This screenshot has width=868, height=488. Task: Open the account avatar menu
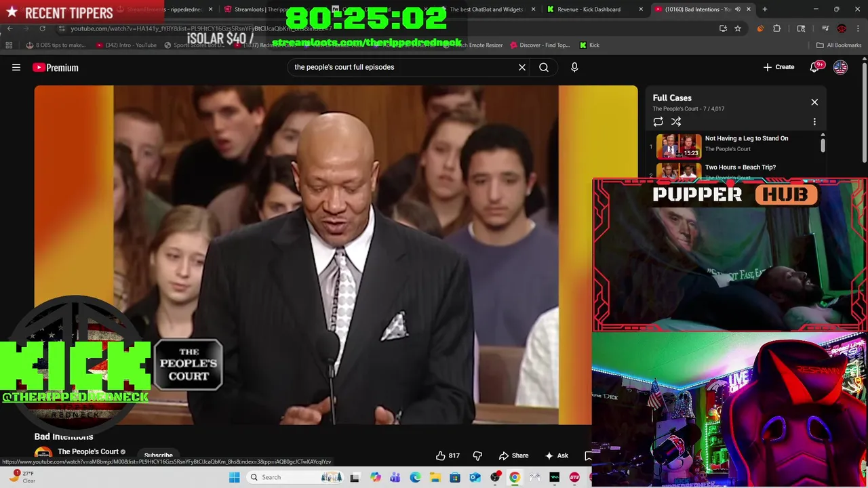point(840,67)
